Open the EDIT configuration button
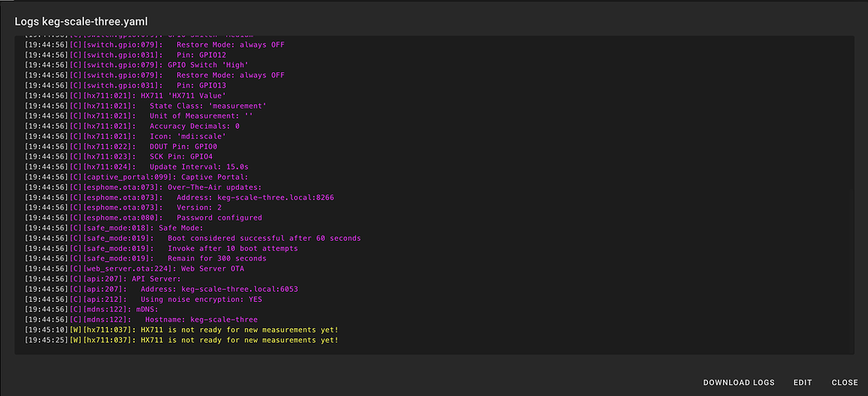 coord(802,382)
